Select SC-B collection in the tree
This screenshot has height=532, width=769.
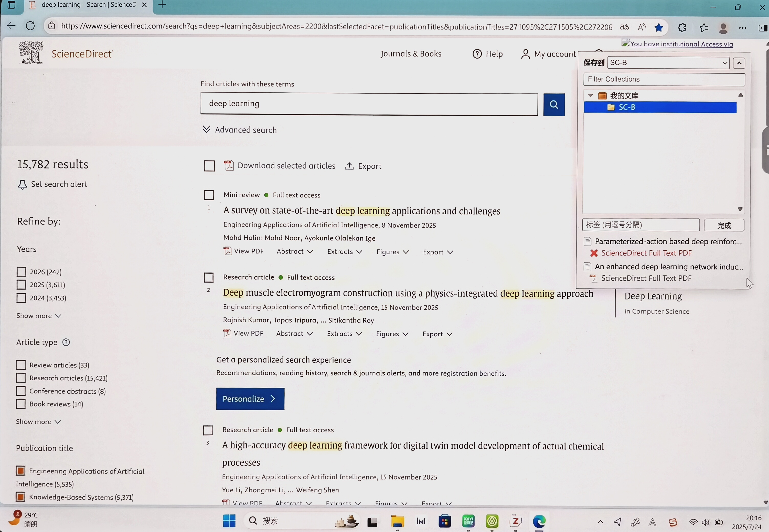(x=627, y=107)
